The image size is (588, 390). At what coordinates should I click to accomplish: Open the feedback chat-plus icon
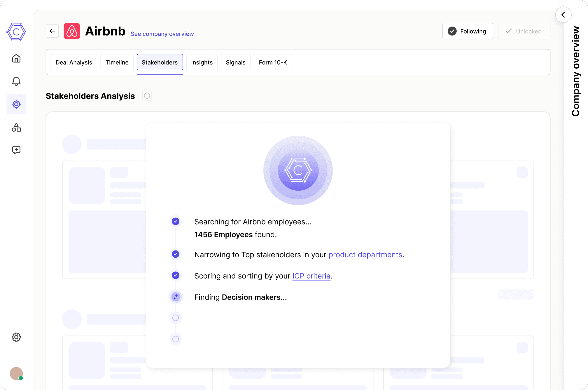(x=16, y=150)
